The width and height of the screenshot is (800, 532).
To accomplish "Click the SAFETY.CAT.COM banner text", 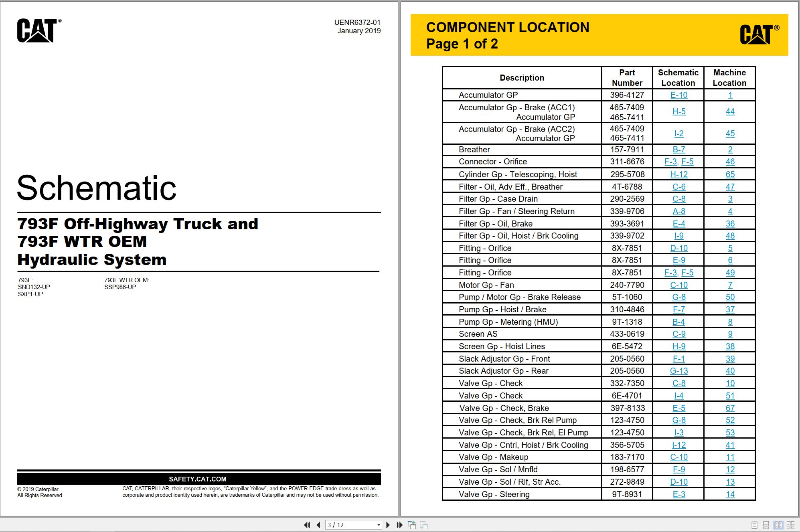I will click(x=198, y=479).
